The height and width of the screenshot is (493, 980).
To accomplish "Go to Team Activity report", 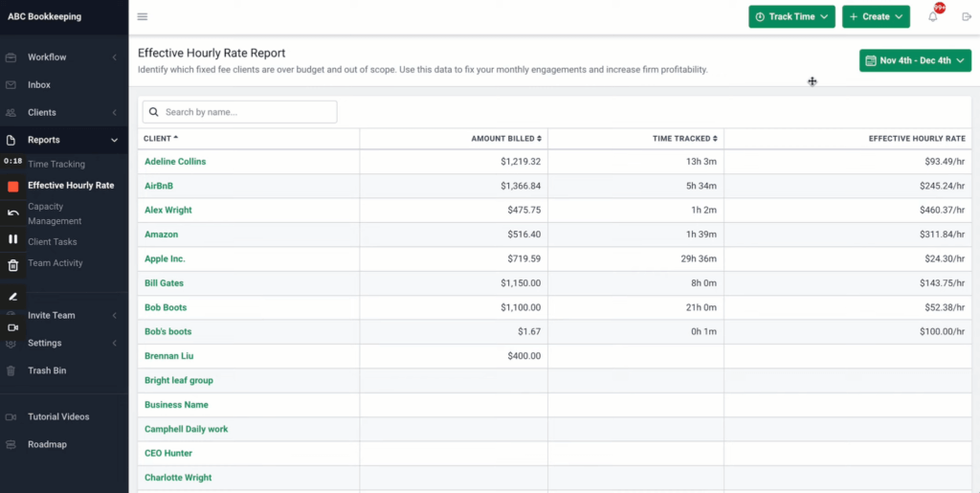I will (56, 263).
